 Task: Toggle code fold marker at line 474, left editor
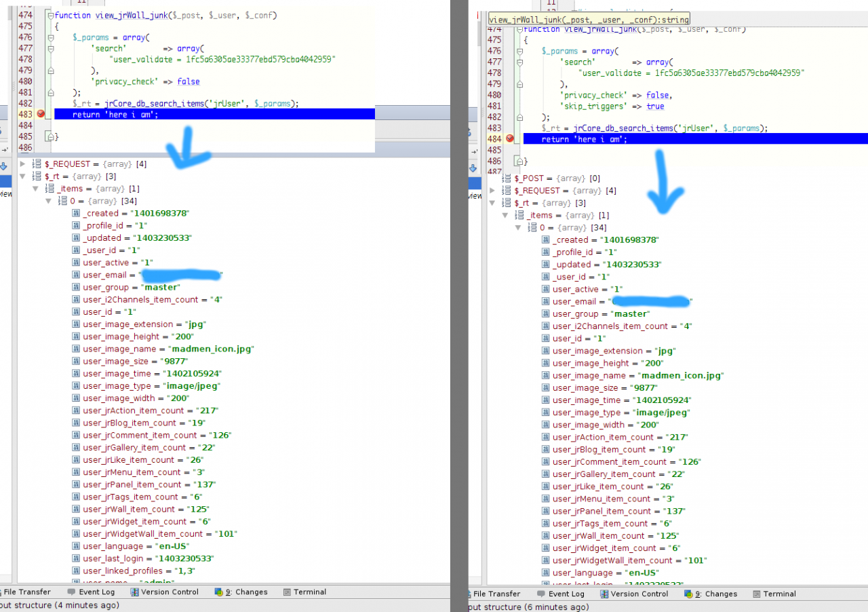click(x=51, y=15)
